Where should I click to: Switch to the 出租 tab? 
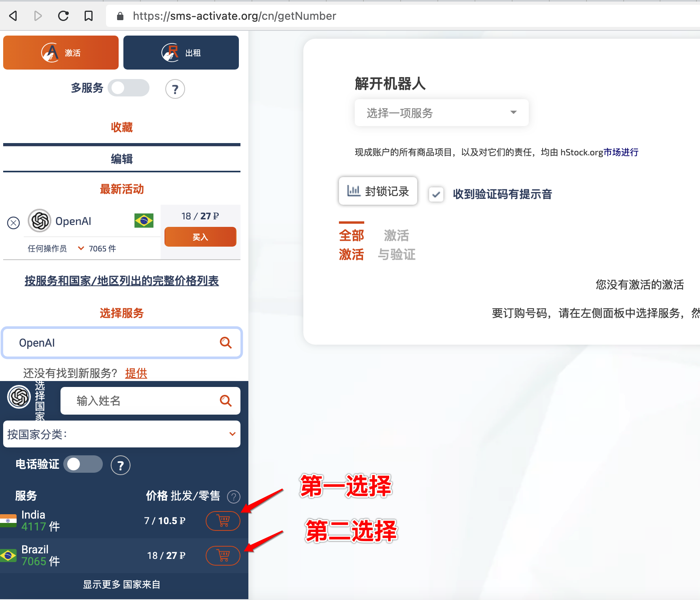point(181,52)
